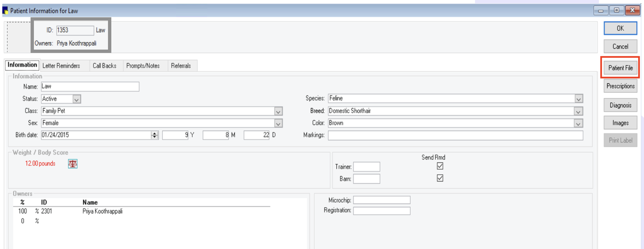644x249 pixels.
Task: Switch to the Letter Reminders tab
Action: click(61, 66)
